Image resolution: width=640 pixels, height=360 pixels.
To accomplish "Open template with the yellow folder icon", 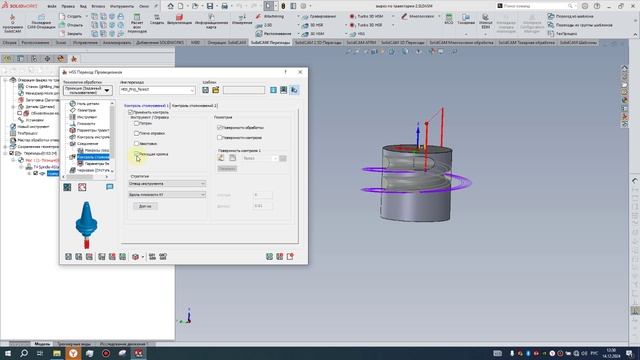I will point(216,90).
